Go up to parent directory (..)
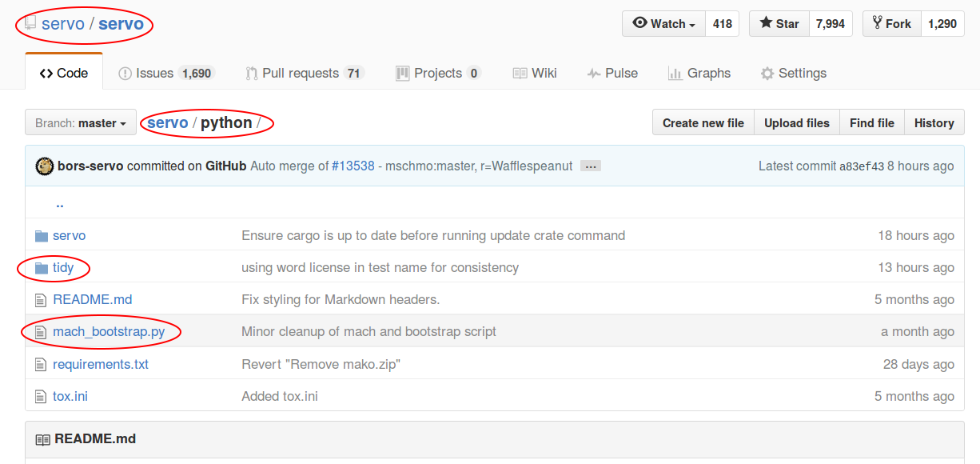This screenshot has width=980, height=464. [x=60, y=203]
